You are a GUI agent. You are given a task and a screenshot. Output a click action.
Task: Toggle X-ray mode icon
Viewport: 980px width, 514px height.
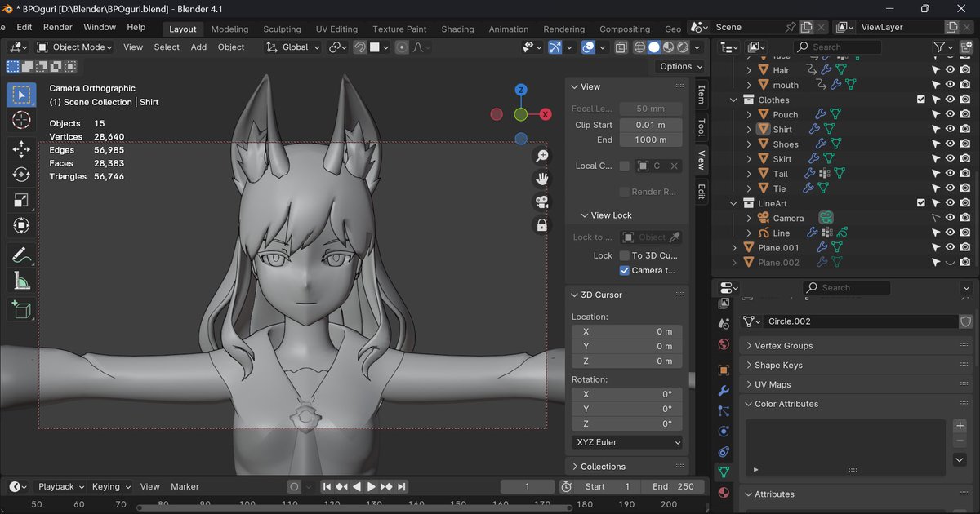pos(621,47)
